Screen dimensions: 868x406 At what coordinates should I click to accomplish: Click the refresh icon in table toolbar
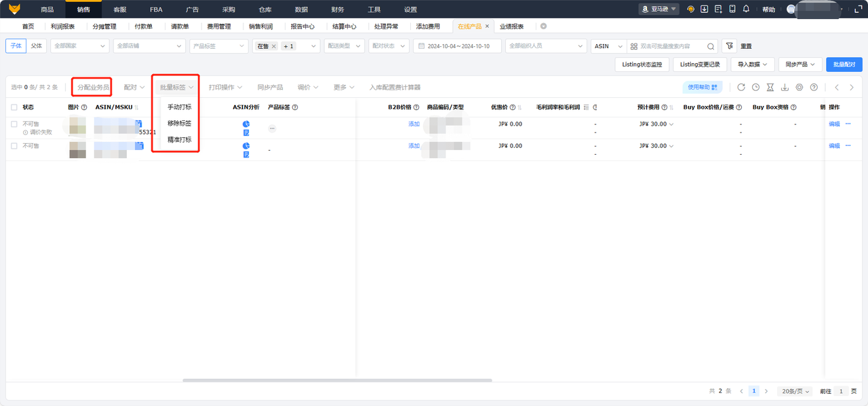point(741,88)
